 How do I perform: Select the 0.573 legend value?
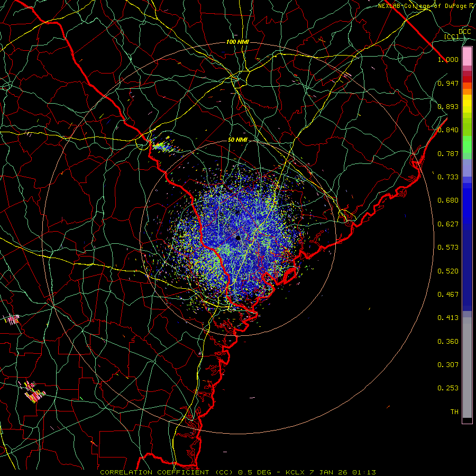448,248
